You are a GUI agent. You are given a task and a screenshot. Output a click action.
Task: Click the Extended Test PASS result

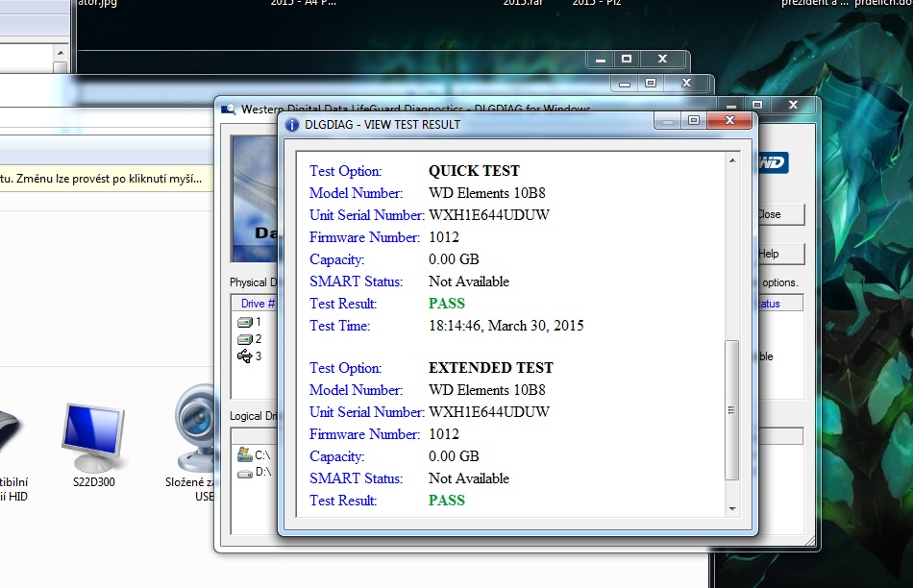[x=447, y=501]
